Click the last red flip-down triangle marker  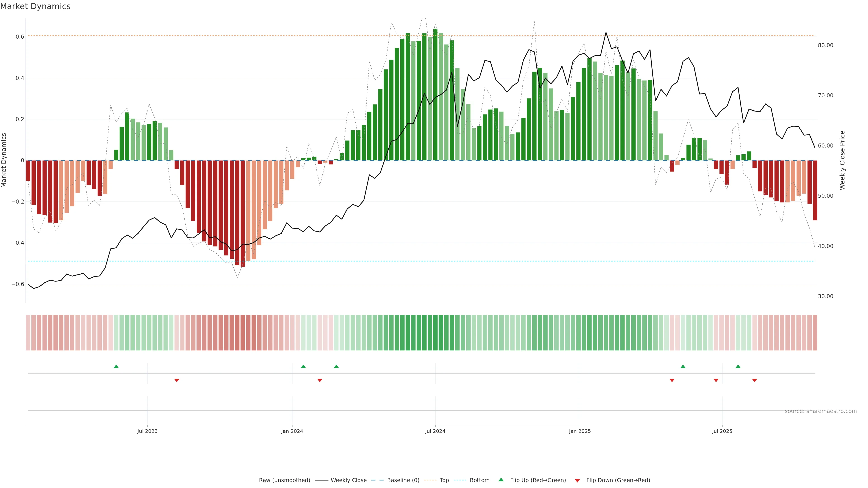755,380
